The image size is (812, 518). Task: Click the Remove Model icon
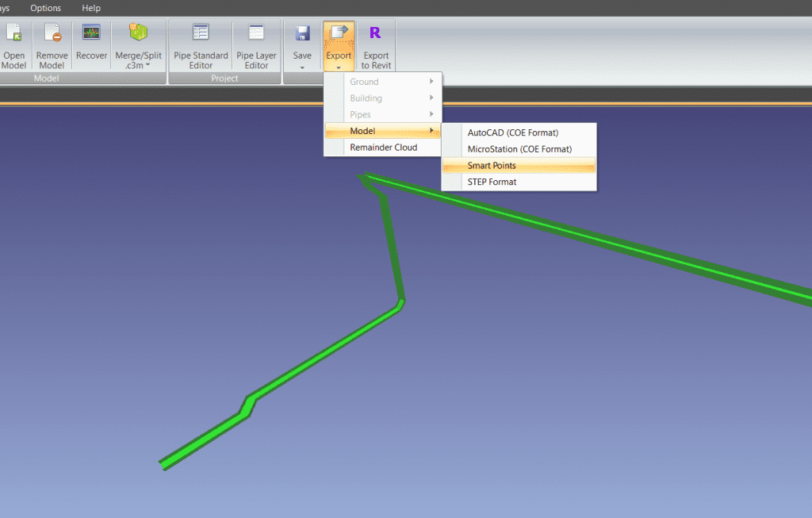point(52,33)
